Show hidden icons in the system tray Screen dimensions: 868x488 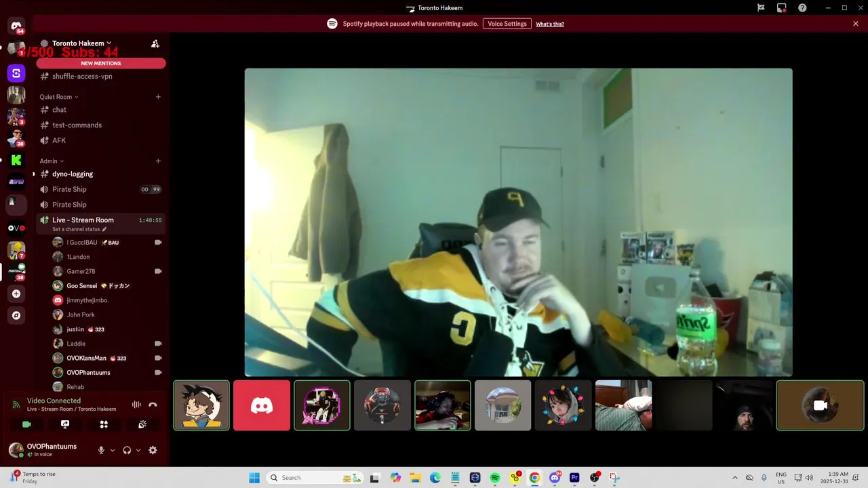(734, 478)
